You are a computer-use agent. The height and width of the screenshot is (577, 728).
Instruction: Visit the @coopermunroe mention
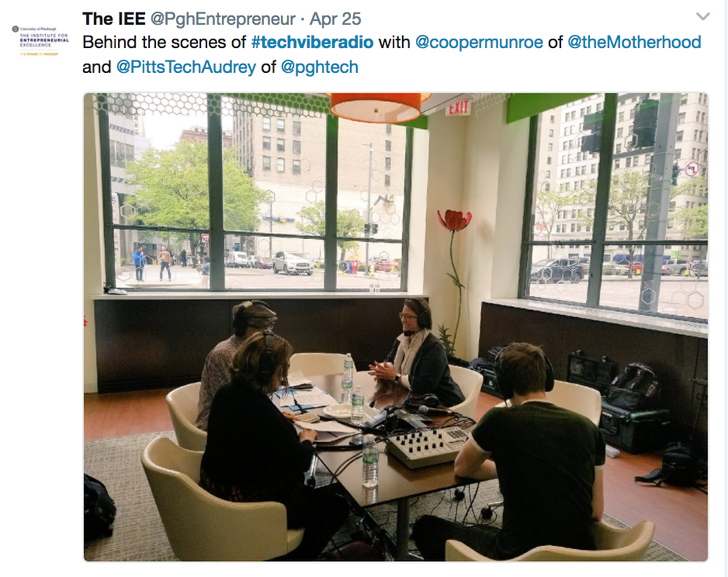pos(479,42)
